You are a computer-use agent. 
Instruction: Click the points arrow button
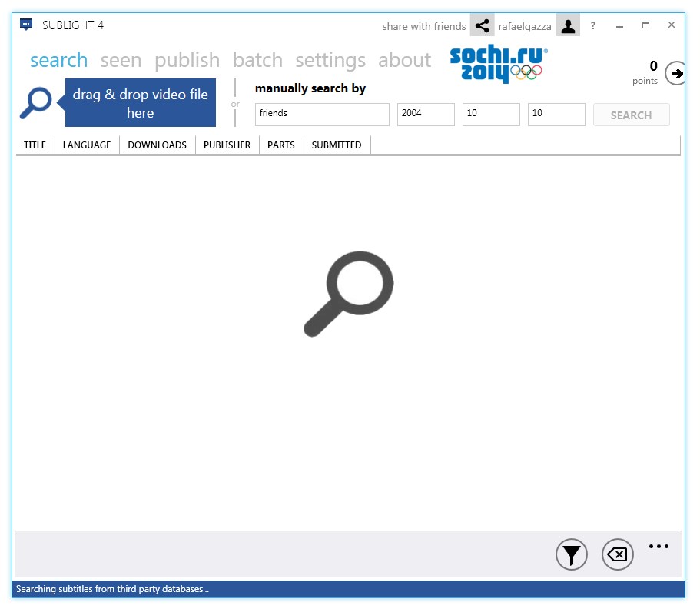click(675, 74)
